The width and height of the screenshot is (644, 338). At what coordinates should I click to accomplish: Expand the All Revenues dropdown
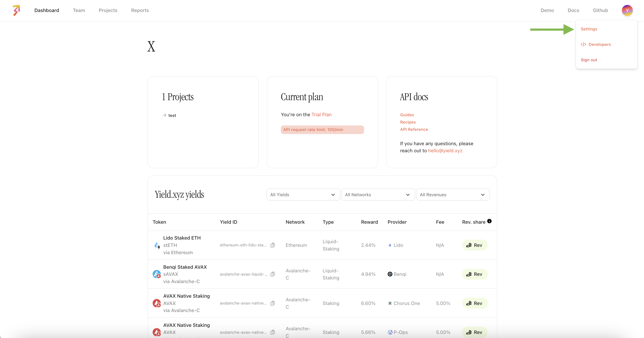(453, 195)
